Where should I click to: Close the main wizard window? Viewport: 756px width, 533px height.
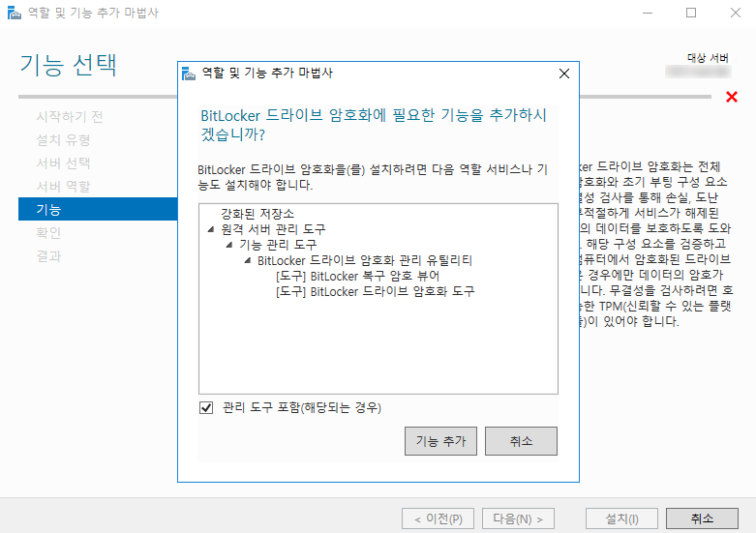pyautogui.click(x=736, y=13)
